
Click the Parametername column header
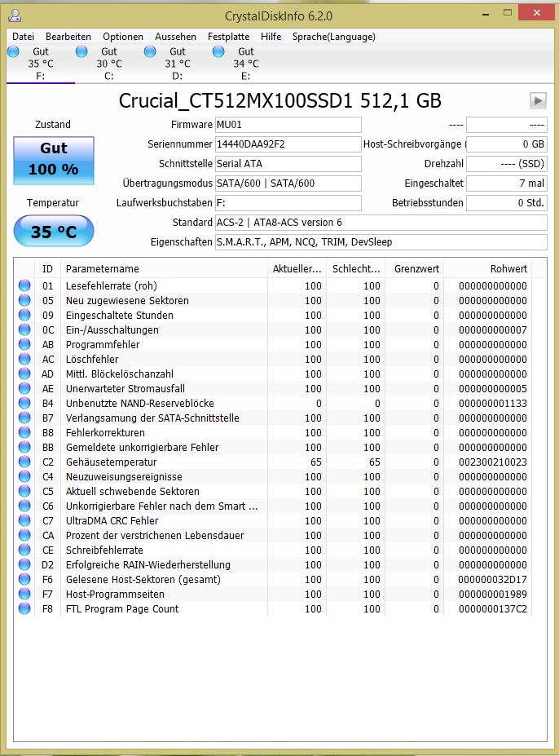[164, 268]
